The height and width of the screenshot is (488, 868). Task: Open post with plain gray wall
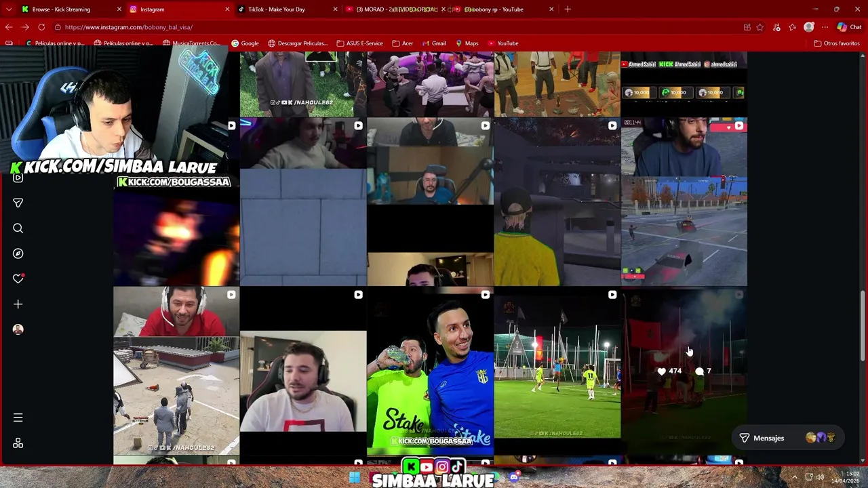point(303,202)
